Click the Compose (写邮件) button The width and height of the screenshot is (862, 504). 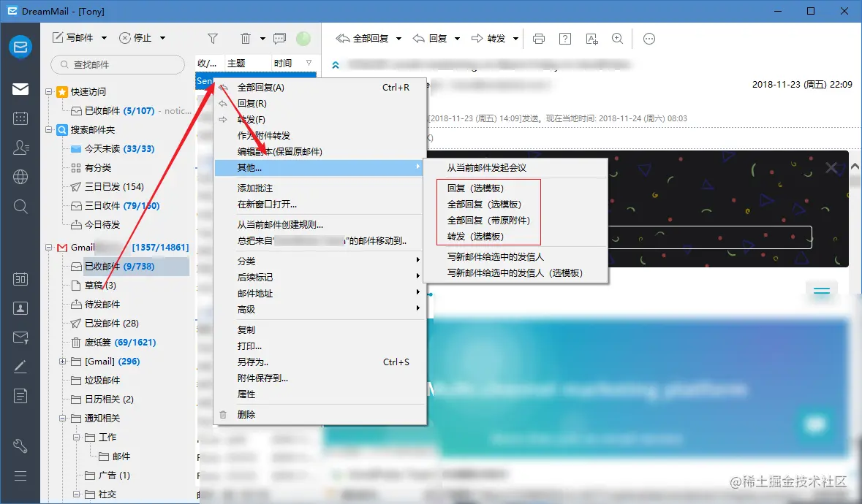point(72,38)
